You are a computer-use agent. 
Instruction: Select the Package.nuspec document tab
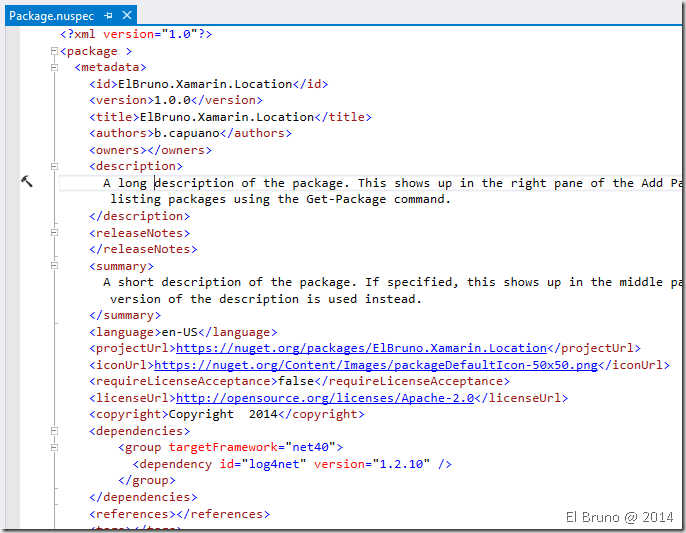click(50, 17)
